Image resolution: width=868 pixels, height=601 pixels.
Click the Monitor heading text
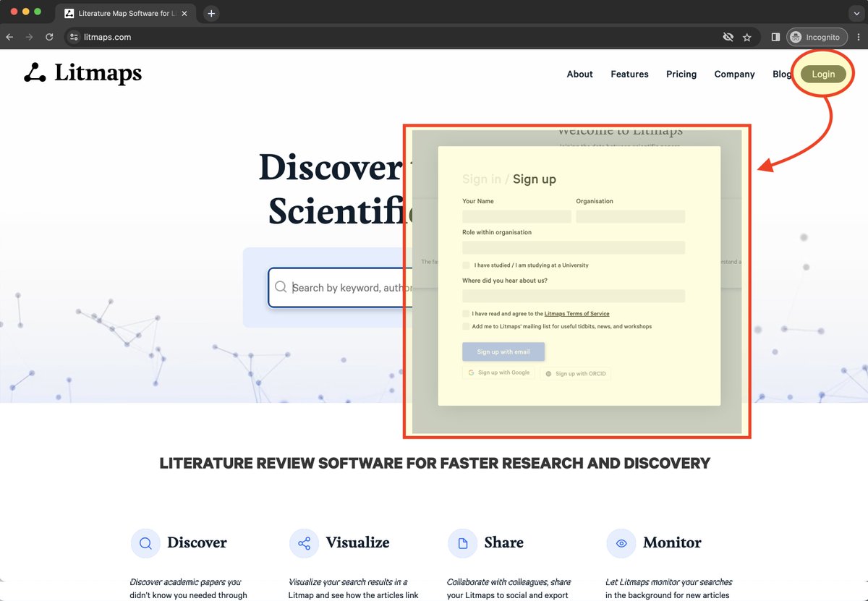(x=672, y=542)
